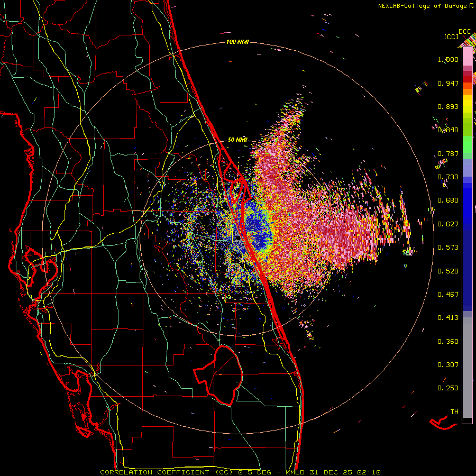Click the '0.307' legend value

point(448,364)
